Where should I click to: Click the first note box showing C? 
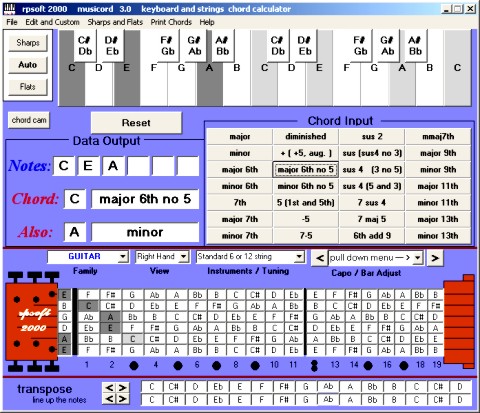(64, 166)
